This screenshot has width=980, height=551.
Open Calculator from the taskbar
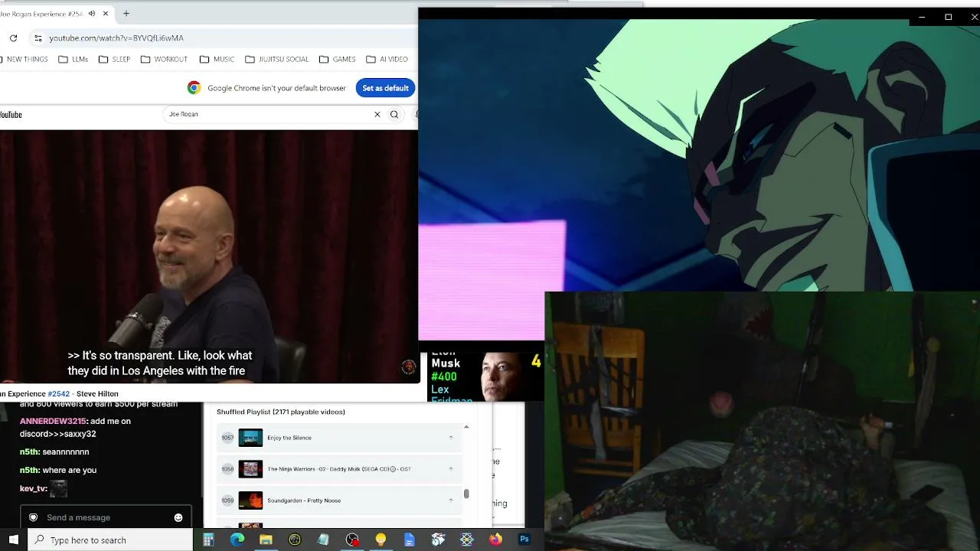208,540
